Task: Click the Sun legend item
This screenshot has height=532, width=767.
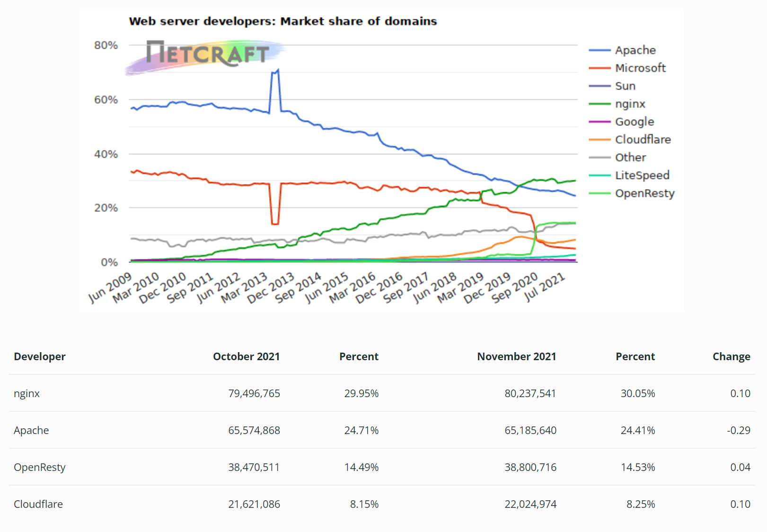Action: coord(612,86)
